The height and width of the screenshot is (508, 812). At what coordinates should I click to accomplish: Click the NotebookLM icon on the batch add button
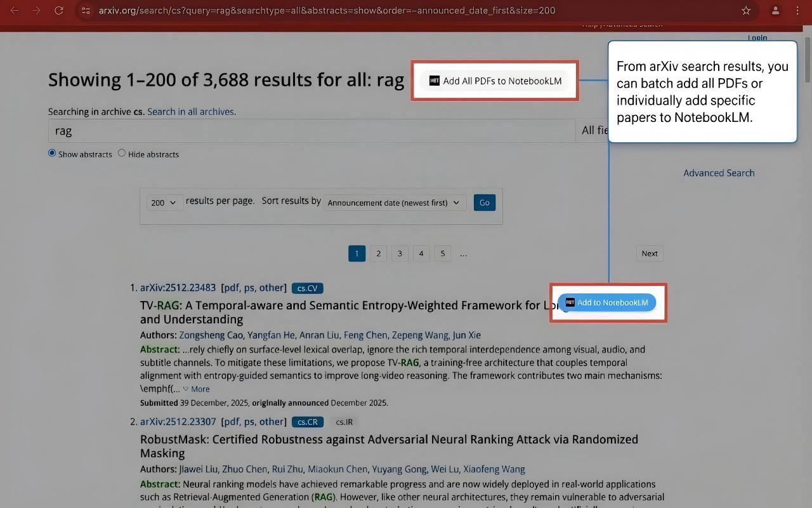coord(435,80)
